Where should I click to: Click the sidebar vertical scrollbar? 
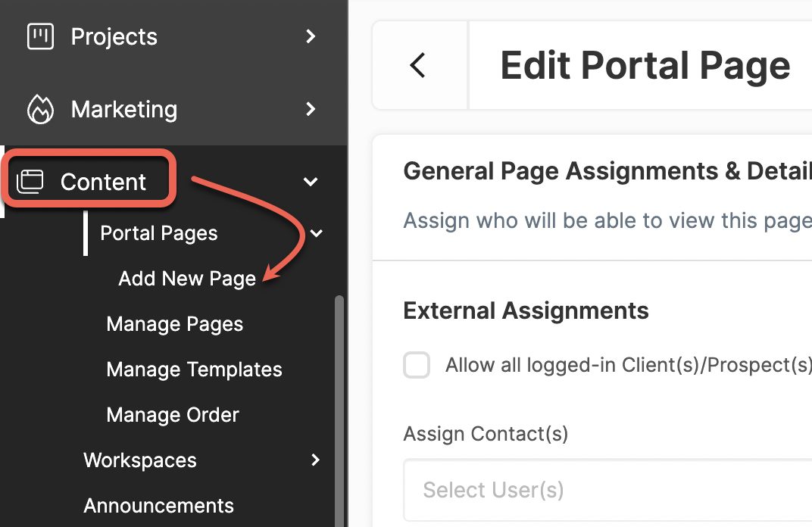[339, 411]
